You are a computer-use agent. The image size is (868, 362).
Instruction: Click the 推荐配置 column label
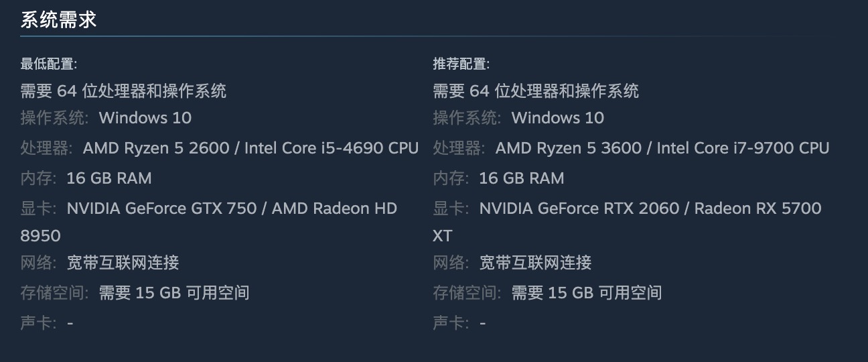click(x=461, y=64)
